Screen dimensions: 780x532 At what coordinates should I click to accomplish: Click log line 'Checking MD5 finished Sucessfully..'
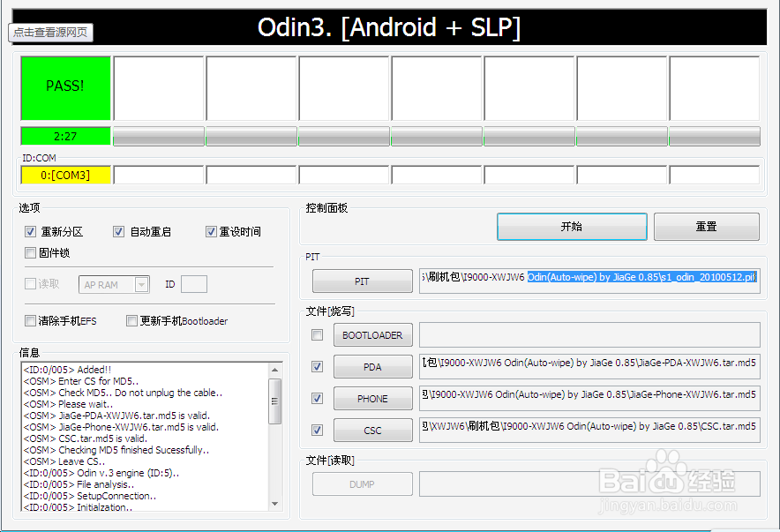(116, 450)
